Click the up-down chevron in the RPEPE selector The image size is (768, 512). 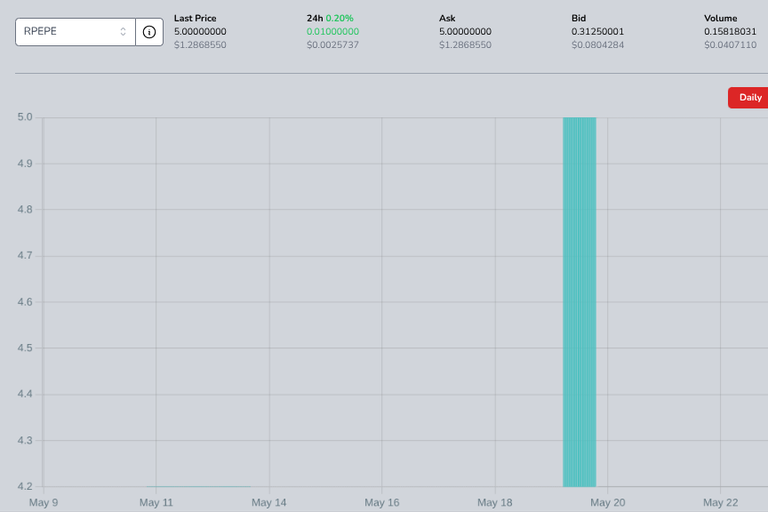coord(123,32)
